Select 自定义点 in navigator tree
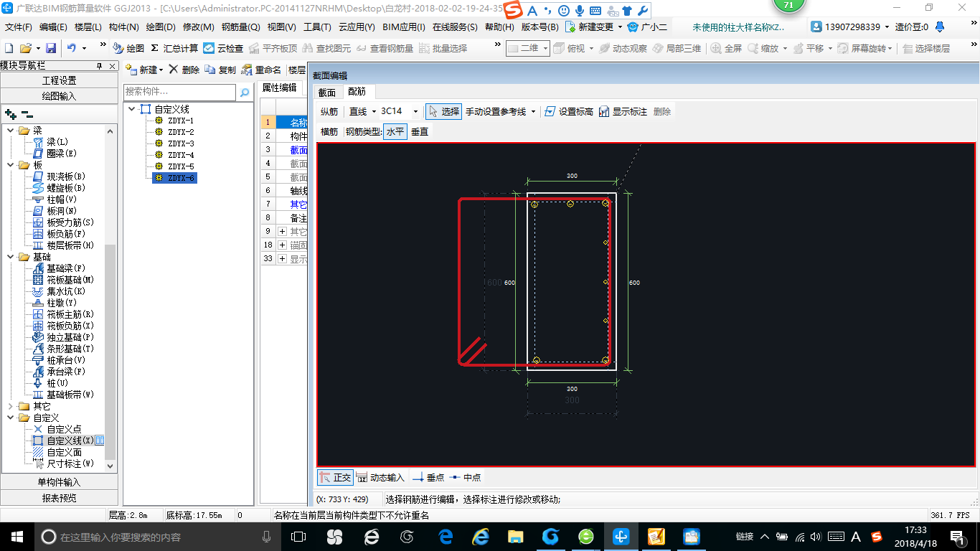This screenshot has width=980, height=551. point(64,429)
